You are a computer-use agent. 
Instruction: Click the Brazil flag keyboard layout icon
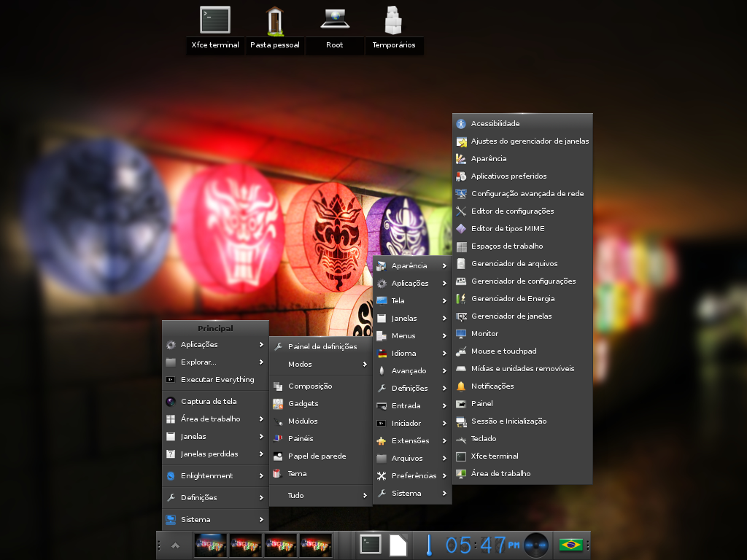[570, 544]
